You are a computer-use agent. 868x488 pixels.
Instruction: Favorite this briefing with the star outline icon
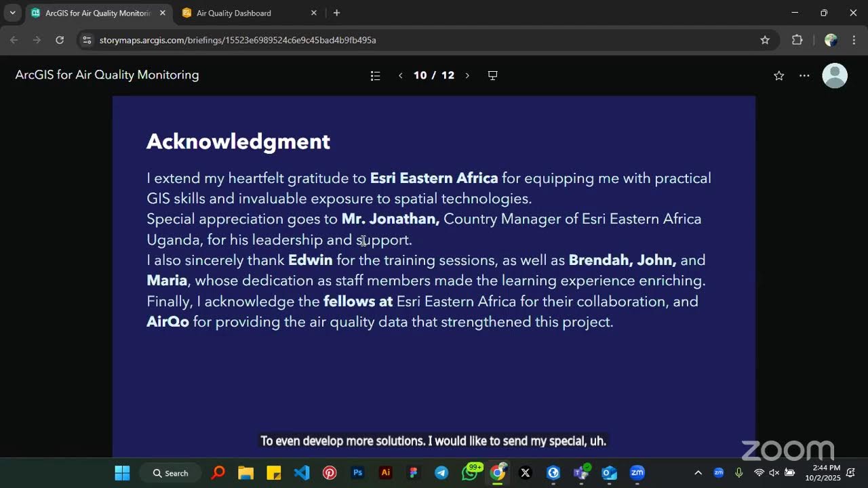coord(778,76)
